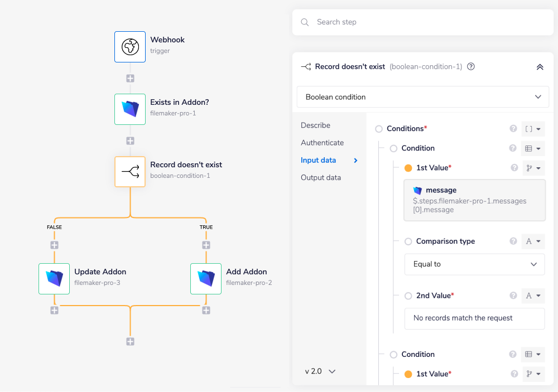Open the v 2.0 version selector
Viewport: 558px width, 392px height.
point(320,371)
